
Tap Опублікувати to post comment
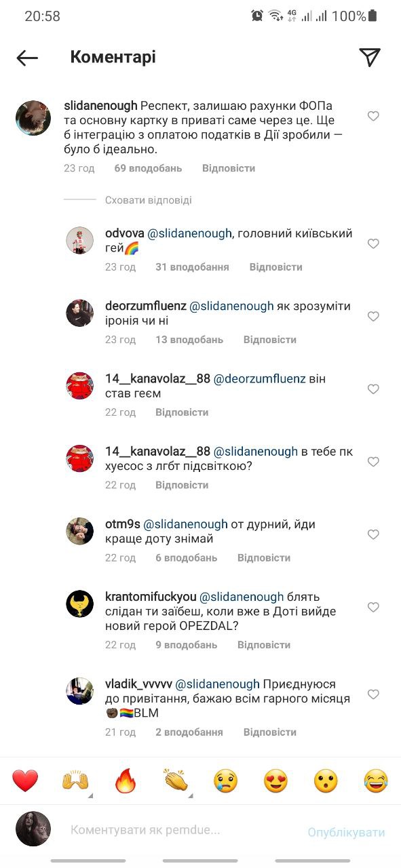click(x=346, y=832)
